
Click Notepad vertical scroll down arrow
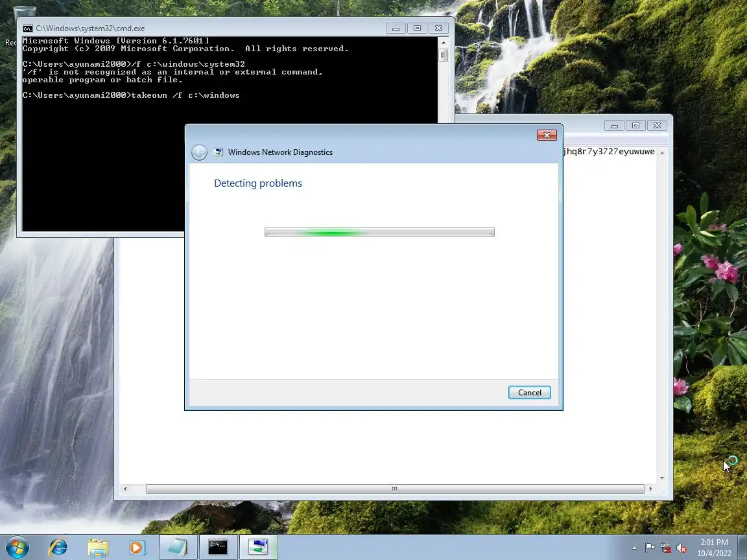(662, 478)
